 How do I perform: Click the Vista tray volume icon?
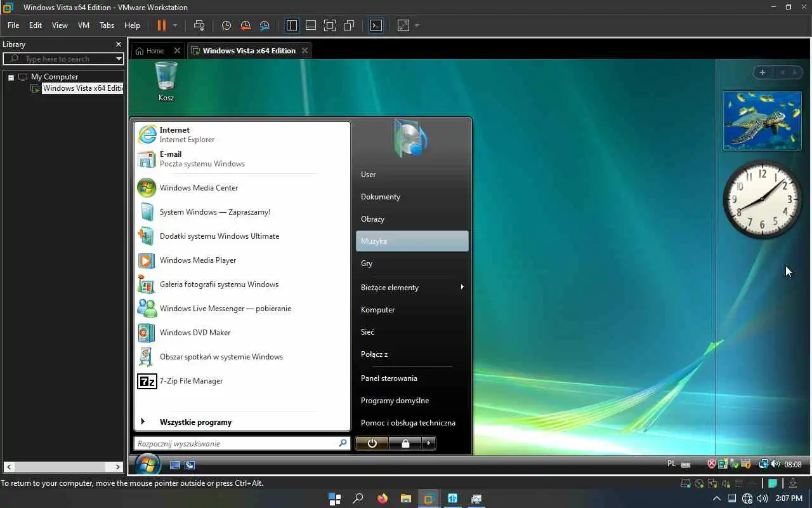pyautogui.click(x=776, y=464)
